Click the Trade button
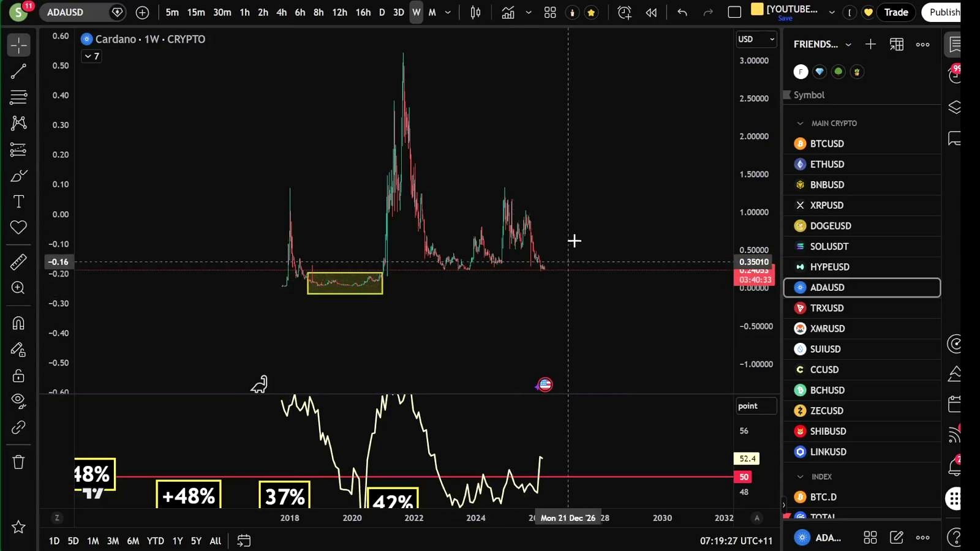 click(x=896, y=12)
